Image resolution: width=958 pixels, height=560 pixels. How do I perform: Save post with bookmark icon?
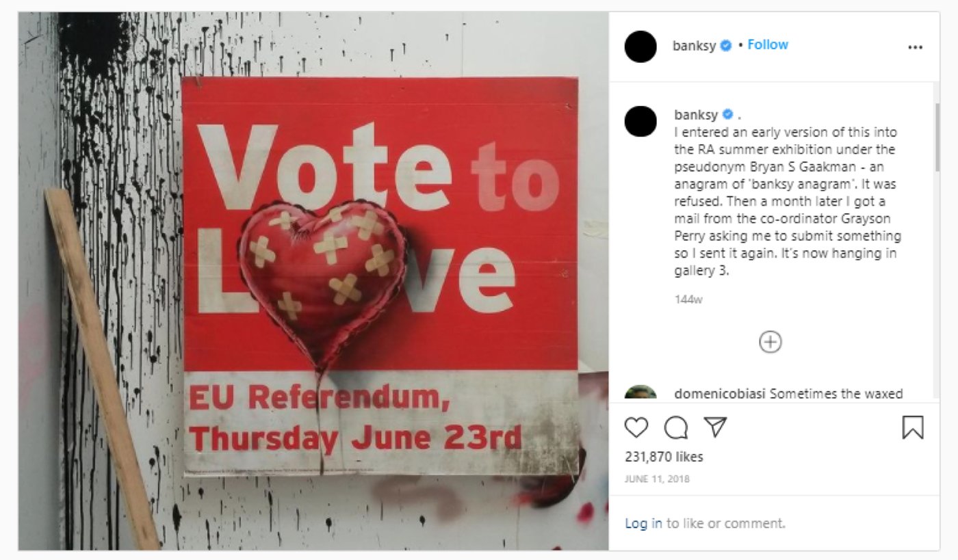pyautogui.click(x=913, y=427)
